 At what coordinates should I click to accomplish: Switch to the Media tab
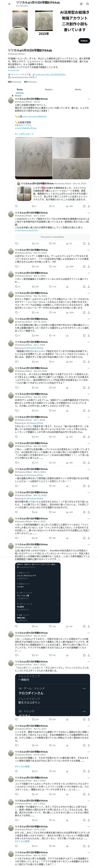click(x=78, y=90)
